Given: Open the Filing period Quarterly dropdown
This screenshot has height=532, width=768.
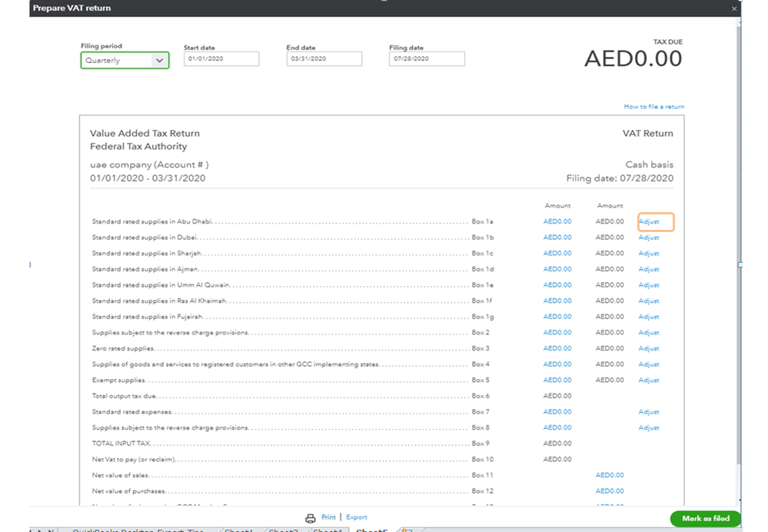Looking at the screenshot, I should coord(125,60).
